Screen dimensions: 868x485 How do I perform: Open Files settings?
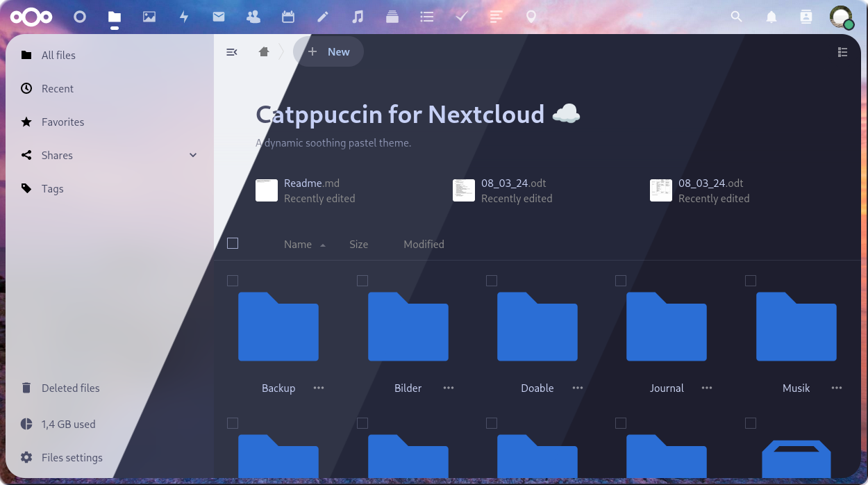(x=72, y=457)
